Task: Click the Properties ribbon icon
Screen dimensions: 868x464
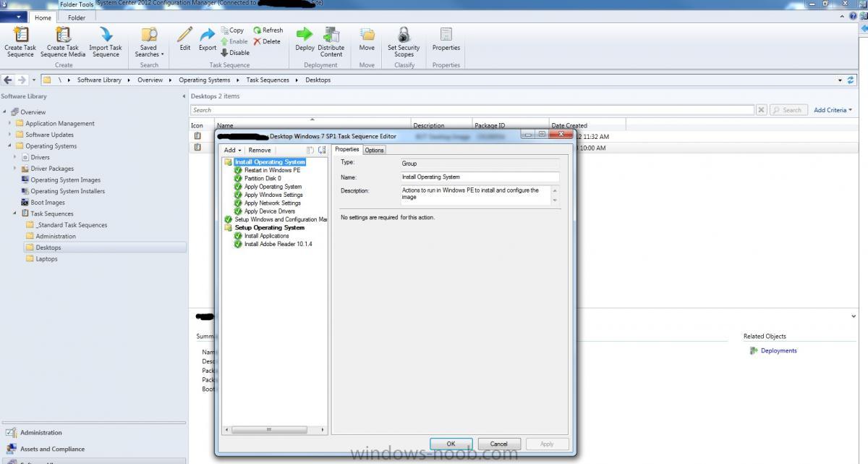Action: point(446,35)
